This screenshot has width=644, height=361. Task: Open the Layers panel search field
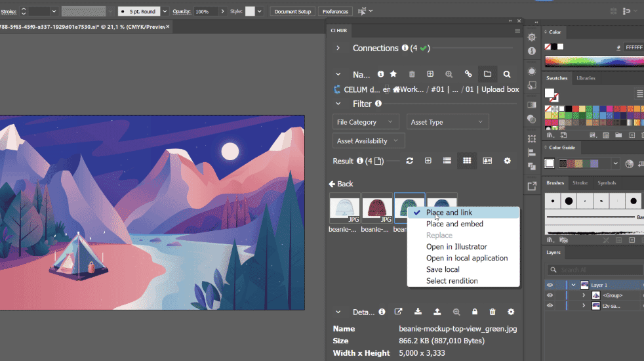[595, 270]
